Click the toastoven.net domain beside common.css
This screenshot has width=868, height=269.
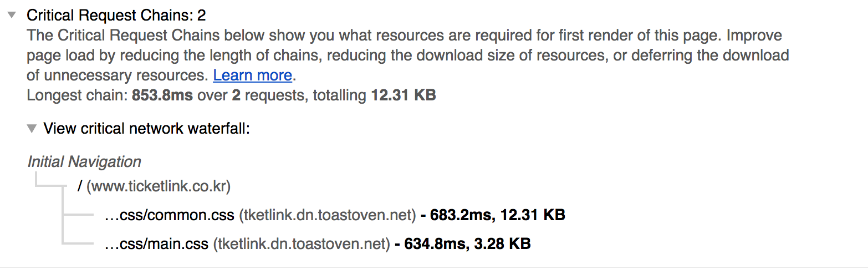coord(327,215)
